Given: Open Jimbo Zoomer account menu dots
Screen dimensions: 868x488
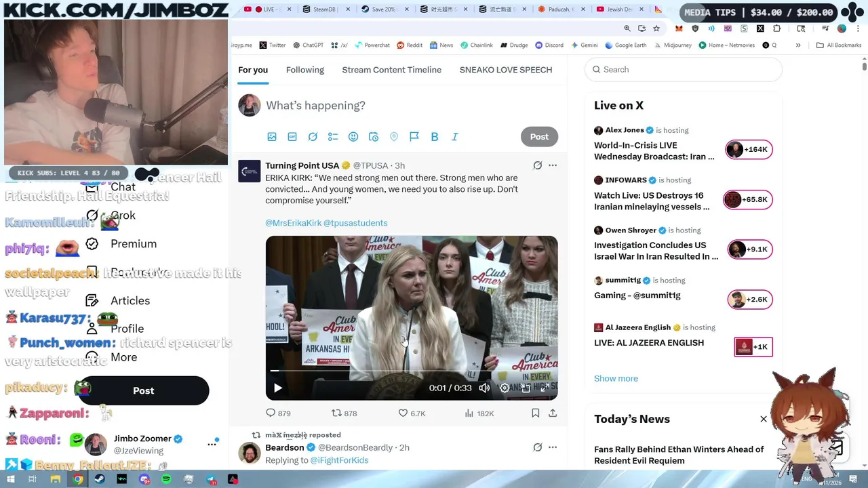Looking at the screenshot, I should pyautogui.click(x=212, y=445).
